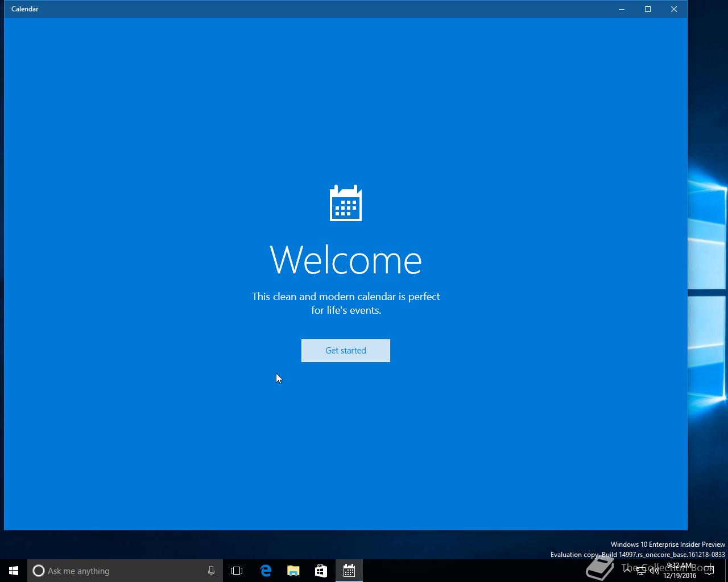Screen dimensions: 728x582
Task: Open Task View from the taskbar
Action: pos(237,571)
